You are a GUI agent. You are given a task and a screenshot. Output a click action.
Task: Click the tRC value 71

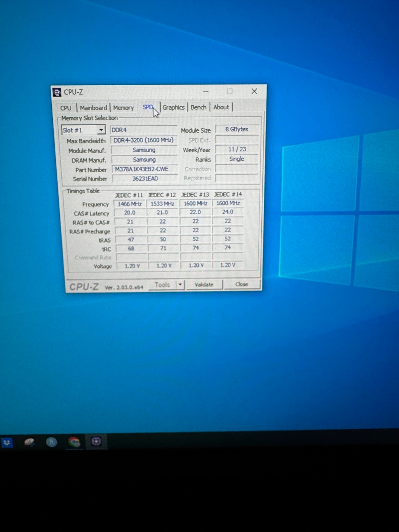163,248
